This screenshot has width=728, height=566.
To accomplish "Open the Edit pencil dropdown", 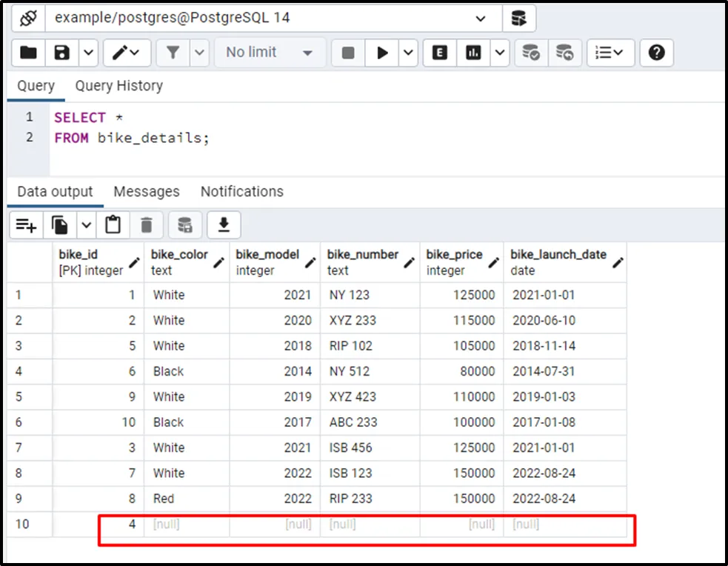I will 127,53.
